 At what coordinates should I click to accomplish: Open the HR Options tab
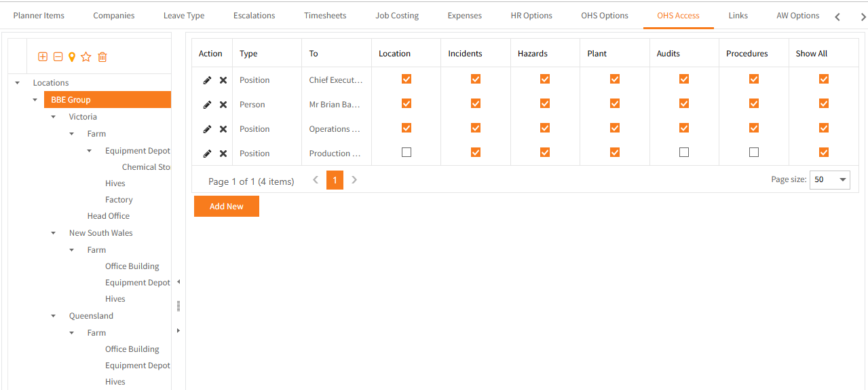point(531,16)
